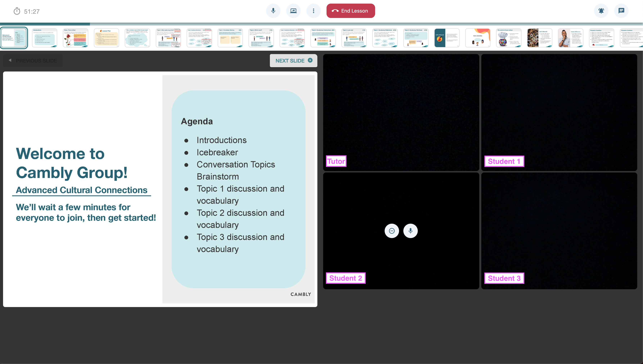
Task: Select the Let's wrap up! slide thumbnail
Action: (447, 38)
